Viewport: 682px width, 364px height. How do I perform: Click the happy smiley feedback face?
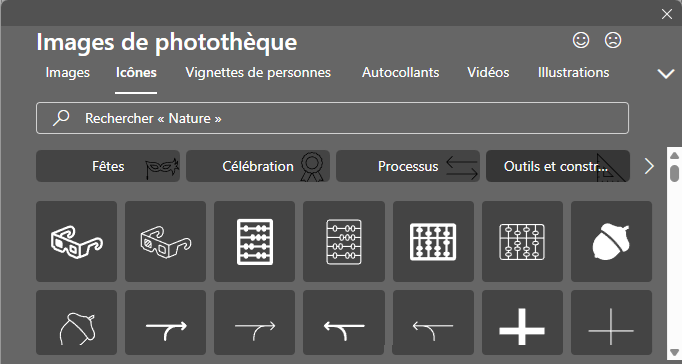point(581,40)
